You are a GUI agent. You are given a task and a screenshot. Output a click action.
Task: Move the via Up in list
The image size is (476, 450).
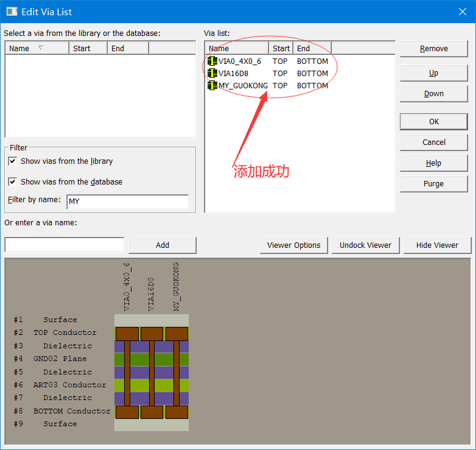[433, 73]
